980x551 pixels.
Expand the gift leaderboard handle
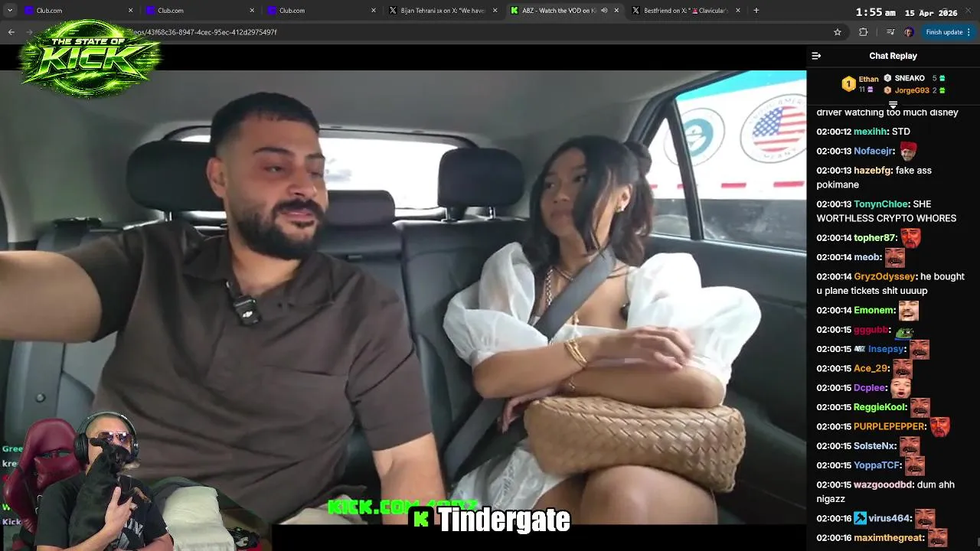(893, 104)
